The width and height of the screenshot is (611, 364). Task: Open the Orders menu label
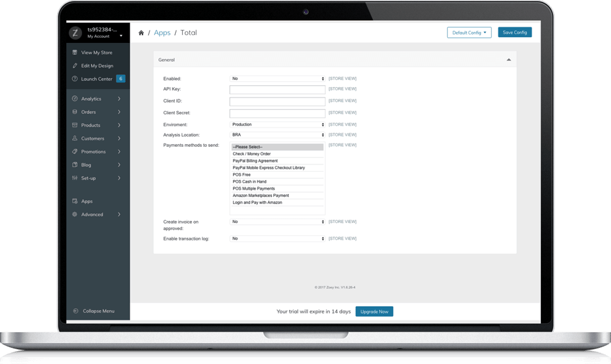tap(88, 112)
